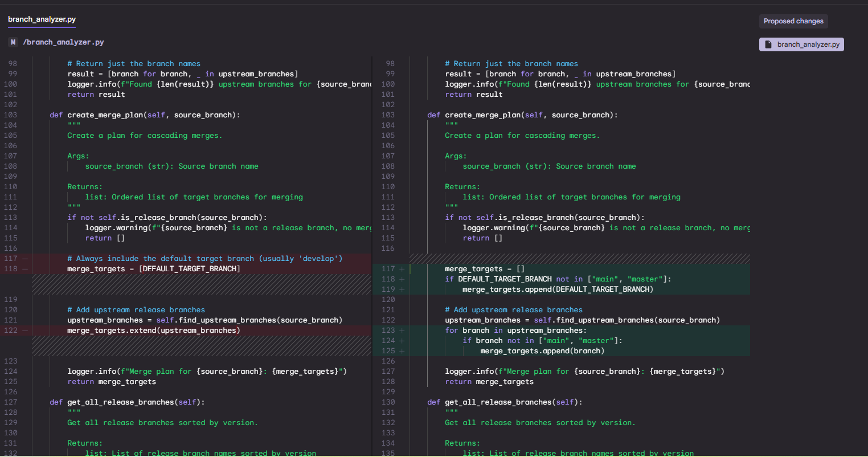Open the Proposed changes panel label
This screenshot has width=868, height=457.
tap(793, 21)
